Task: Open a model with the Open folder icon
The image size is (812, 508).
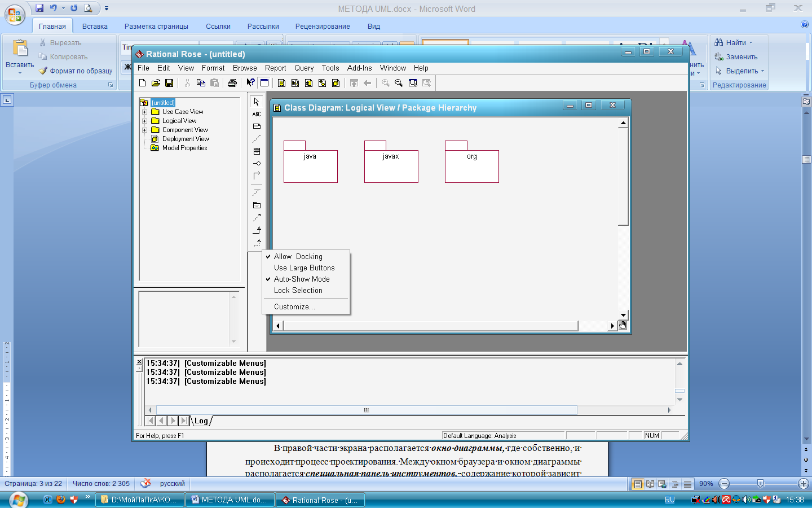Action: pyautogui.click(x=156, y=83)
